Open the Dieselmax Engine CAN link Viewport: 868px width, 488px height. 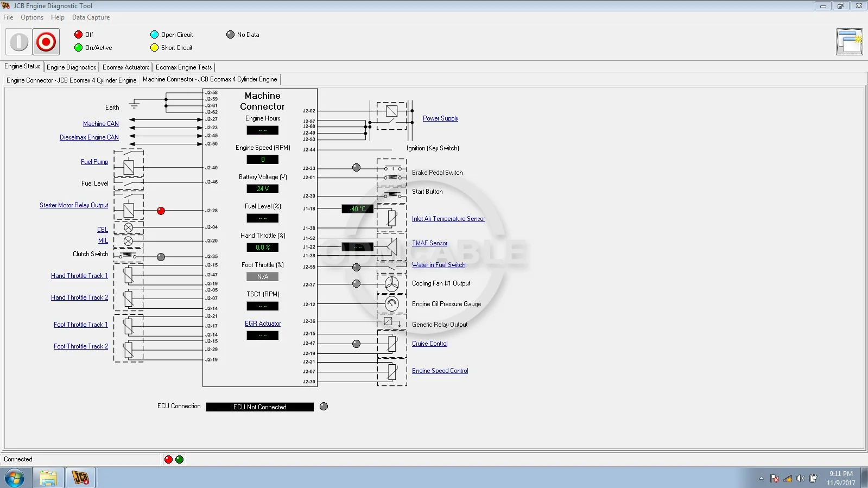(89, 137)
